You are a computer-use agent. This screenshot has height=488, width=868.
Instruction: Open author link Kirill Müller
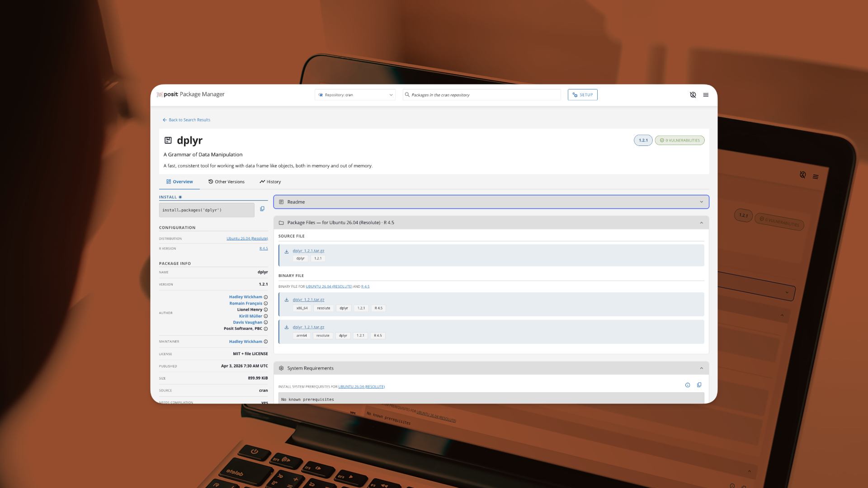pyautogui.click(x=250, y=316)
